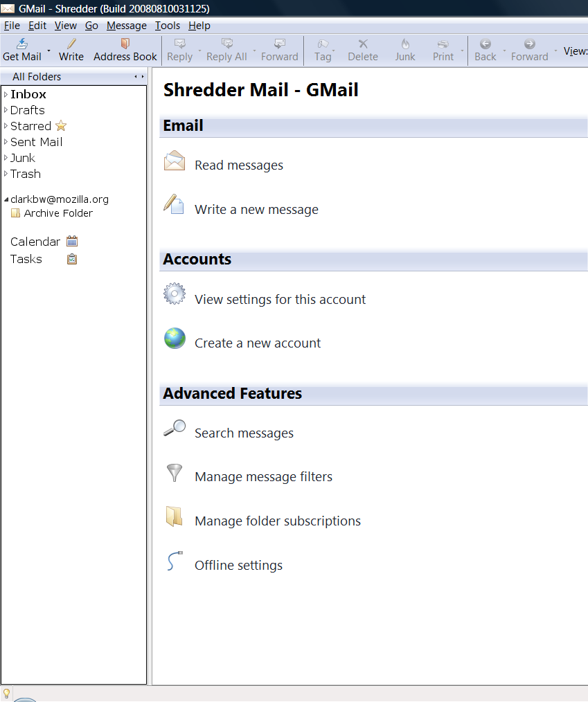Click Write a new message link
588x702 pixels.
[x=256, y=210]
